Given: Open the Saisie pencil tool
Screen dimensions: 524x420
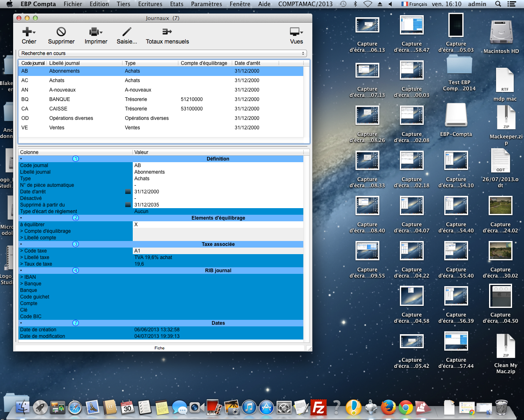Looking at the screenshot, I should click(x=127, y=32).
